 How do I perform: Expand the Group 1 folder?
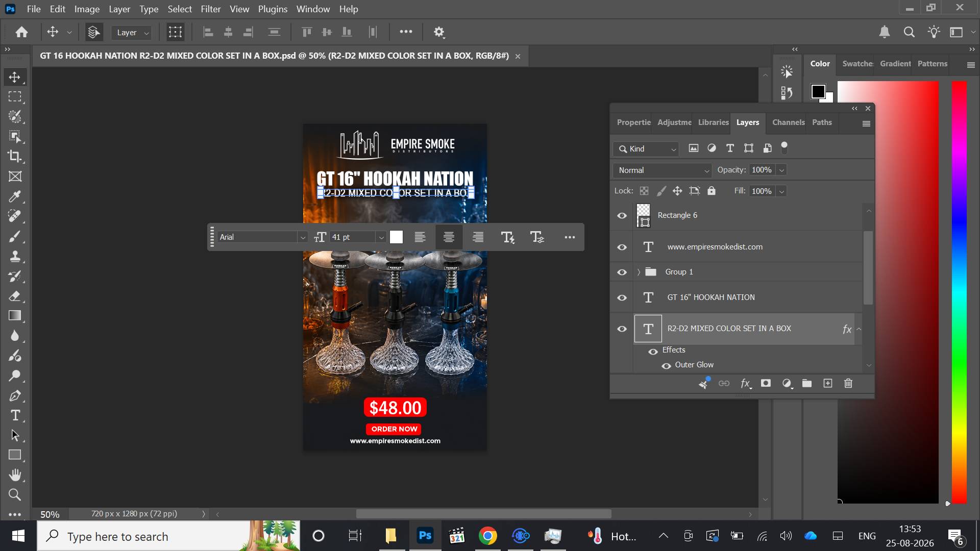(639, 272)
